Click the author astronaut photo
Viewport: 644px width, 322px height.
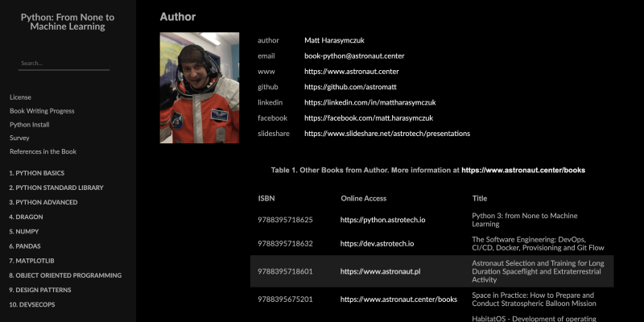click(x=200, y=88)
